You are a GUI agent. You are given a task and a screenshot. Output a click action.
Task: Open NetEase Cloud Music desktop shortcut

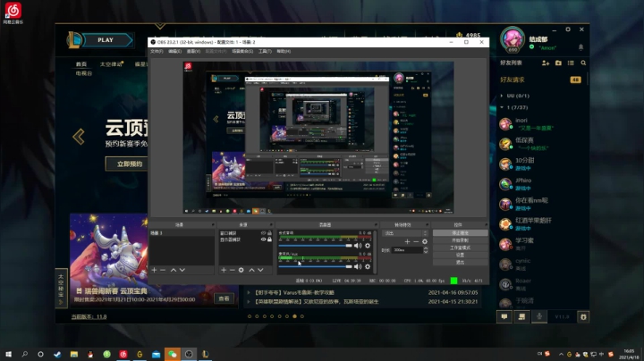coord(13,13)
